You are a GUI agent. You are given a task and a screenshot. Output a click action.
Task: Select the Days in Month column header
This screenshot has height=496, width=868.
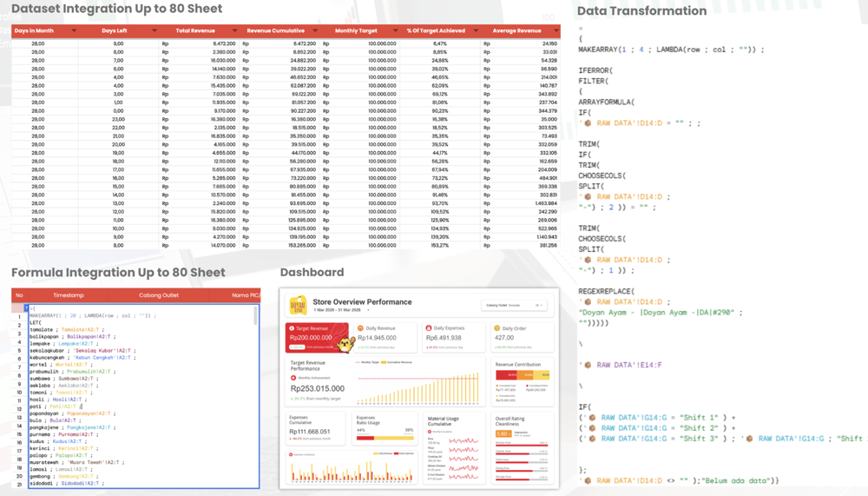45,30
